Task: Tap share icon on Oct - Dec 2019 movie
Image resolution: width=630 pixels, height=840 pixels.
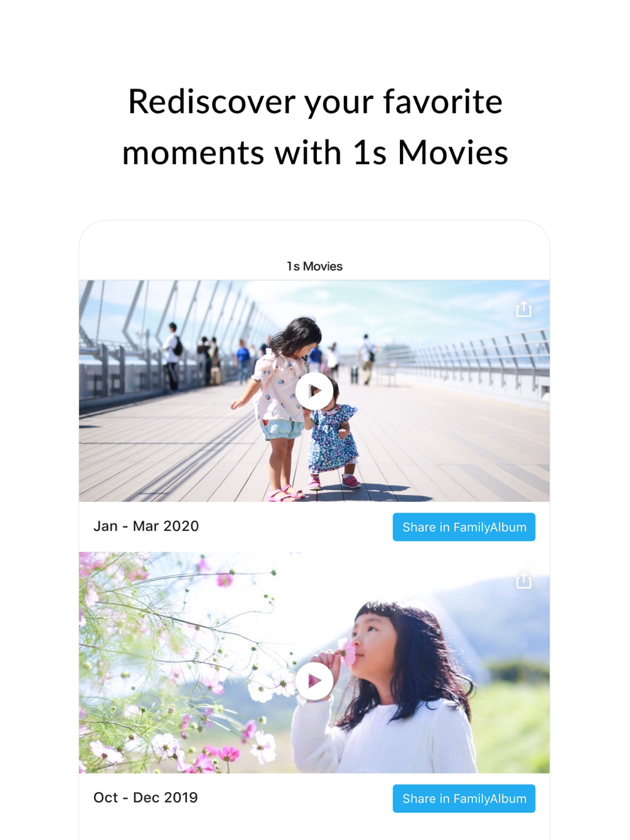Action: [524, 581]
